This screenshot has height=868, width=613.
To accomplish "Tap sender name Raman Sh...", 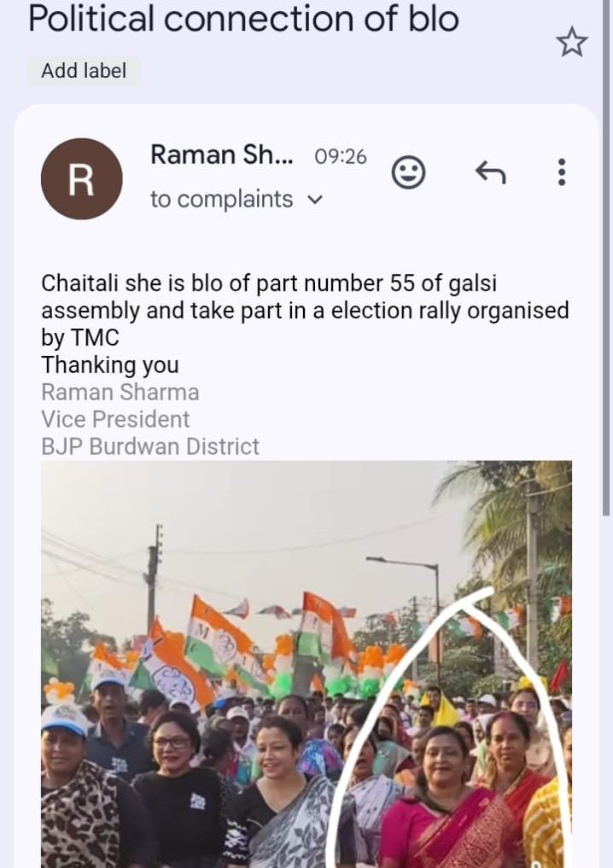I will [221, 155].
